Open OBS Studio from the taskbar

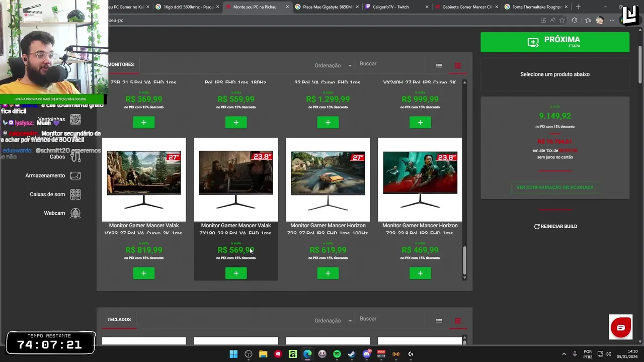(249, 354)
